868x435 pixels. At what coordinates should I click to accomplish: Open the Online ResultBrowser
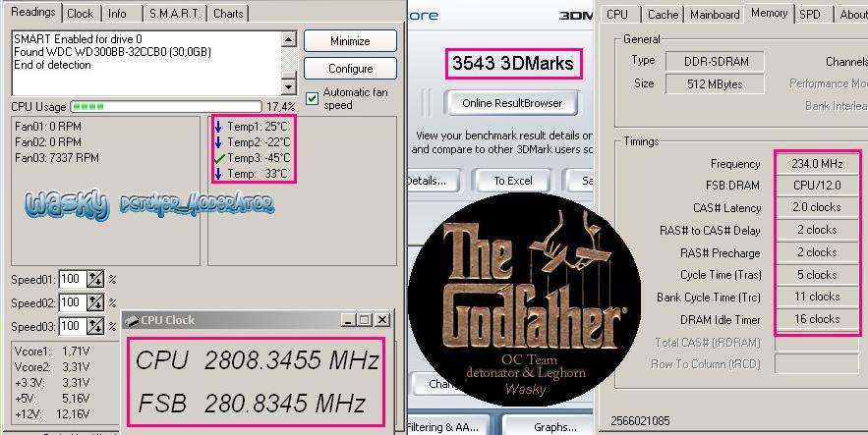(x=512, y=103)
